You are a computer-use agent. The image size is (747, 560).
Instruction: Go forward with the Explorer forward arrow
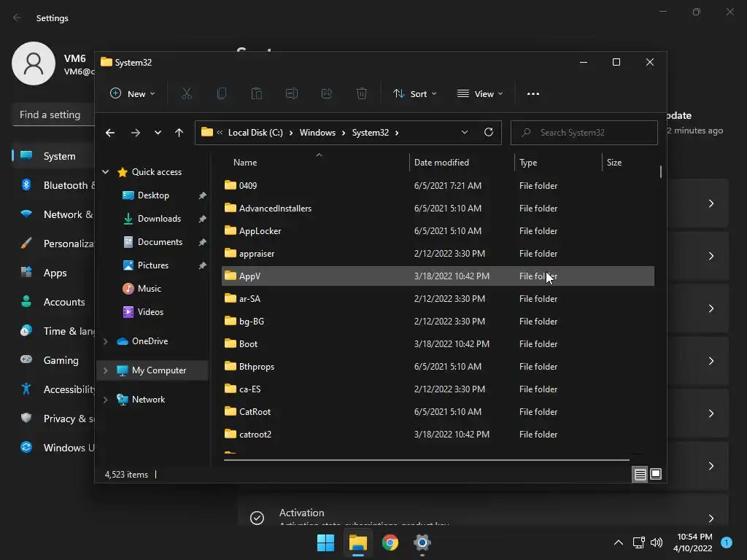(135, 133)
